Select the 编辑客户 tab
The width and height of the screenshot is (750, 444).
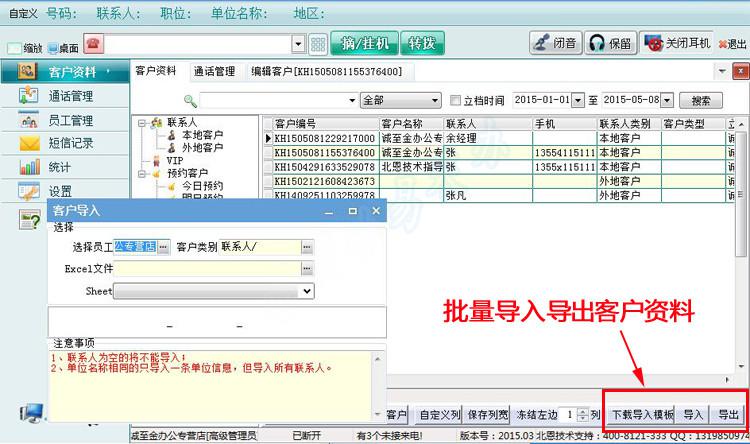[326, 72]
